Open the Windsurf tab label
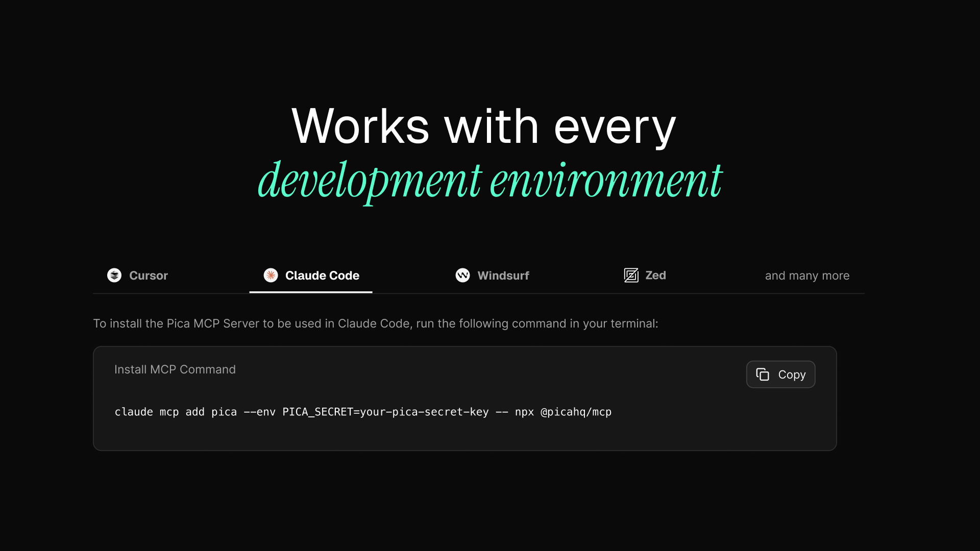This screenshot has width=980, height=551. (x=503, y=275)
